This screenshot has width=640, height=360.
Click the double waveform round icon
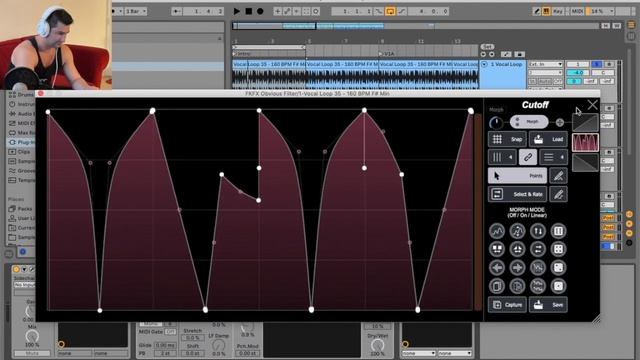pos(538,286)
